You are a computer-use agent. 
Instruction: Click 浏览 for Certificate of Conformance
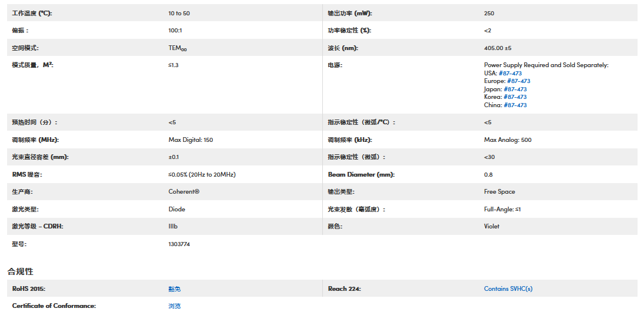coord(175,306)
